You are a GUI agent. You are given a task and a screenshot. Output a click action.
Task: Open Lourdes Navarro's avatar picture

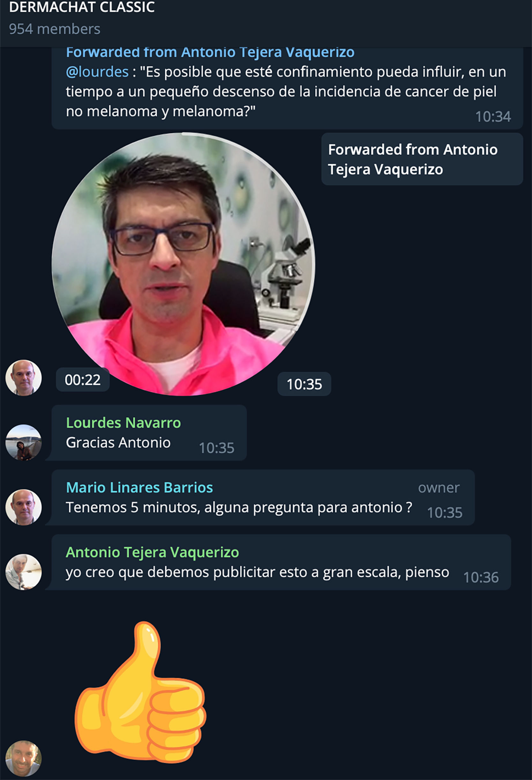pos(24,442)
